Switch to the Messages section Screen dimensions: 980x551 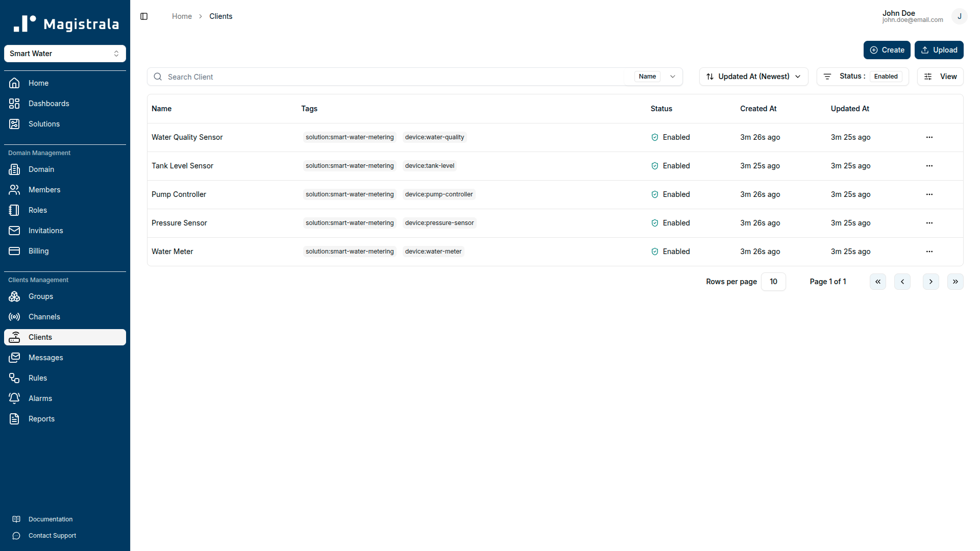(x=46, y=358)
